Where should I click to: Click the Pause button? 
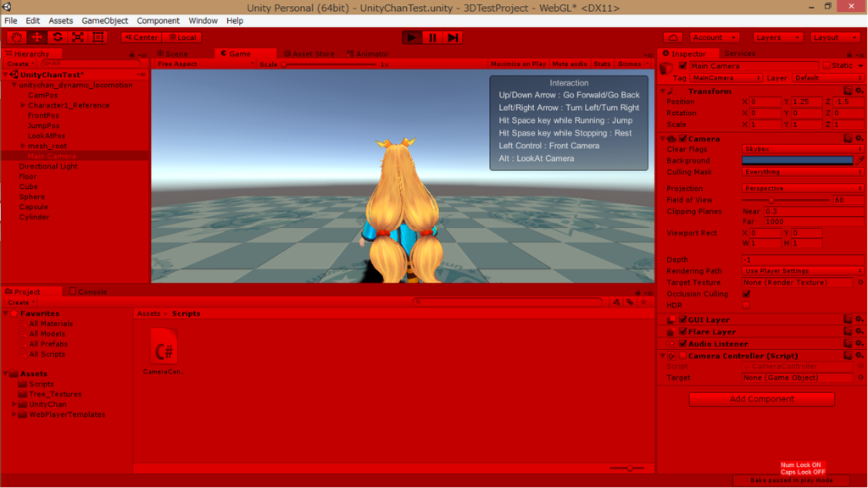coord(432,37)
